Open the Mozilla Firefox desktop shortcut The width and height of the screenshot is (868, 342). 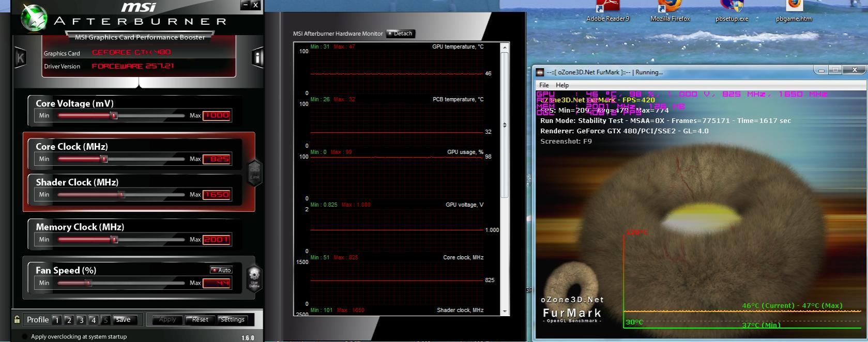670,11
